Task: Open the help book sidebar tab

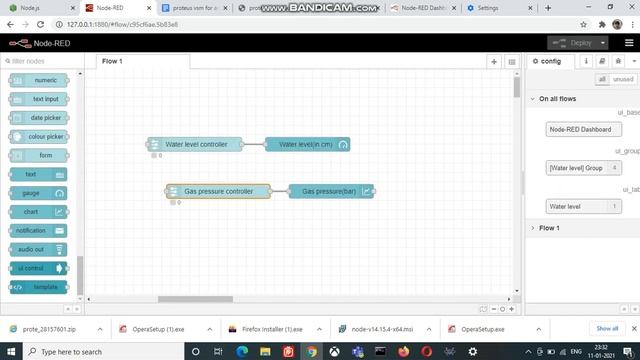Action: (602, 61)
